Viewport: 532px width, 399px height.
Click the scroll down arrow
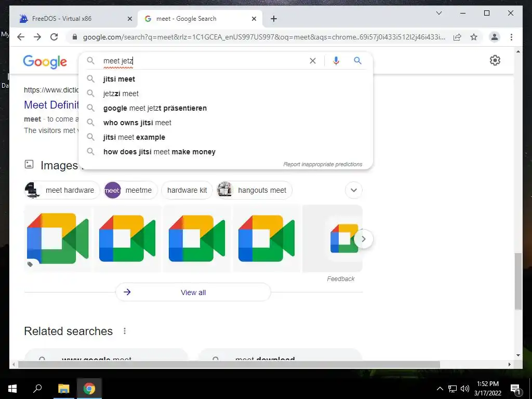518,355
